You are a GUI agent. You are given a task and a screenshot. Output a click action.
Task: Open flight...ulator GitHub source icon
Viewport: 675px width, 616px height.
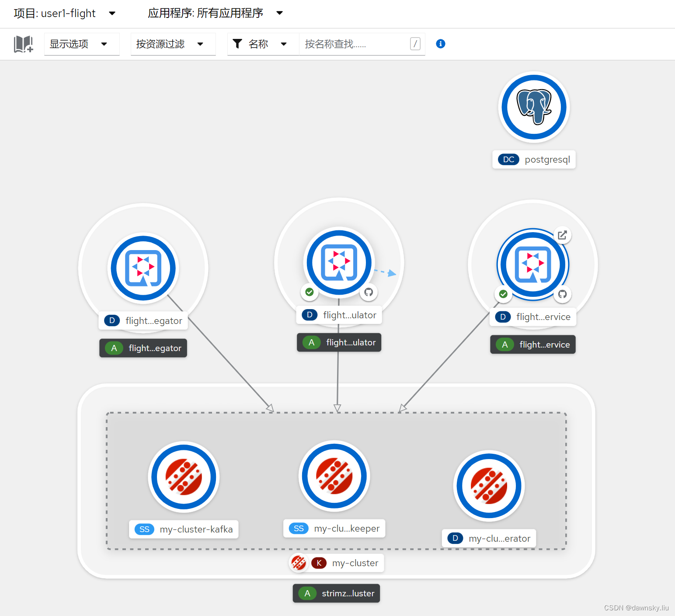click(x=369, y=292)
